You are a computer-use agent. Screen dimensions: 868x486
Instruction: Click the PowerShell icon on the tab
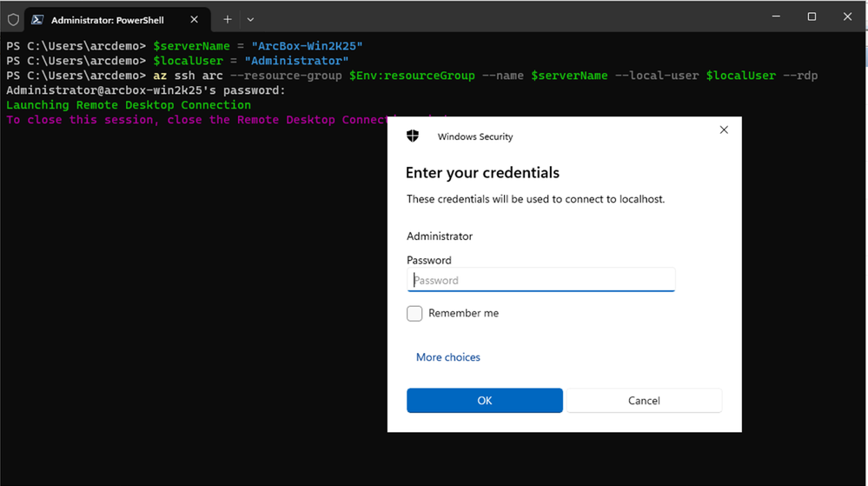(x=37, y=20)
